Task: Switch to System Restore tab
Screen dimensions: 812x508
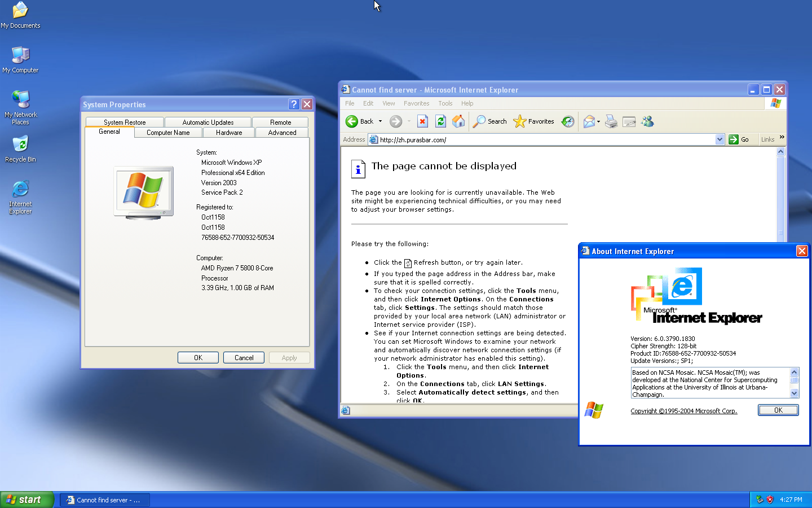Action: pos(125,122)
